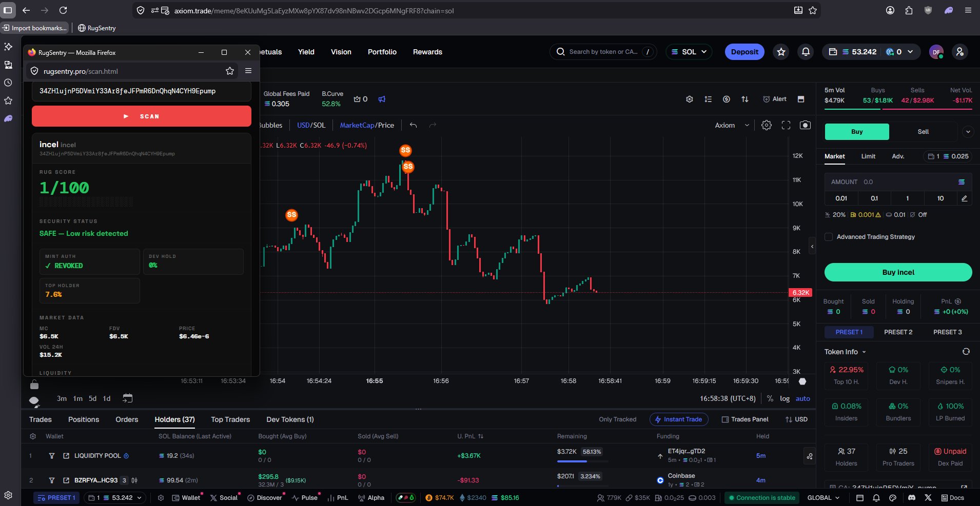The image size is (980, 506).
Task: Select PRESET 3 in trade panel
Action: (947, 332)
